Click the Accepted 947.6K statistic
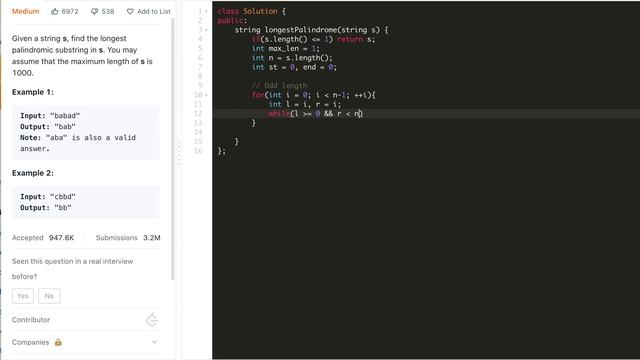The image size is (640, 360). coord(43,238)
